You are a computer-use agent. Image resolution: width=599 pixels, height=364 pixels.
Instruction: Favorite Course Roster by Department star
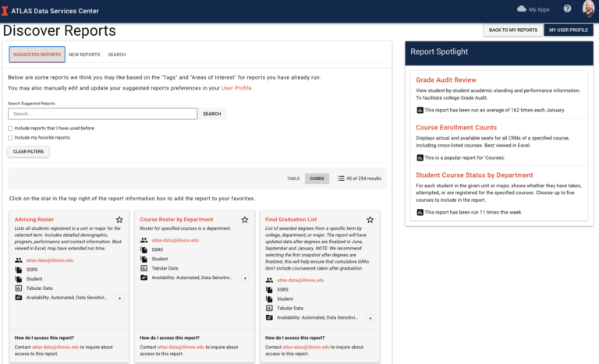[x=245, y=220]
